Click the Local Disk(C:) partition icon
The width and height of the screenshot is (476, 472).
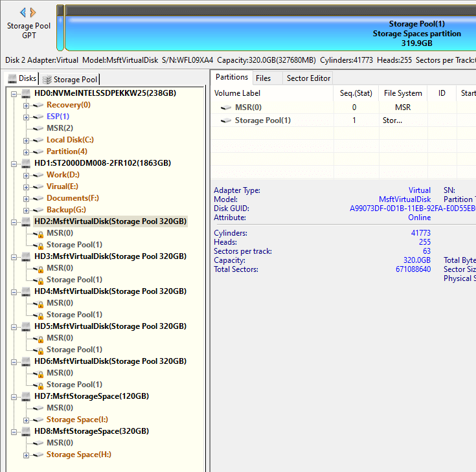[x=38, y=140]
